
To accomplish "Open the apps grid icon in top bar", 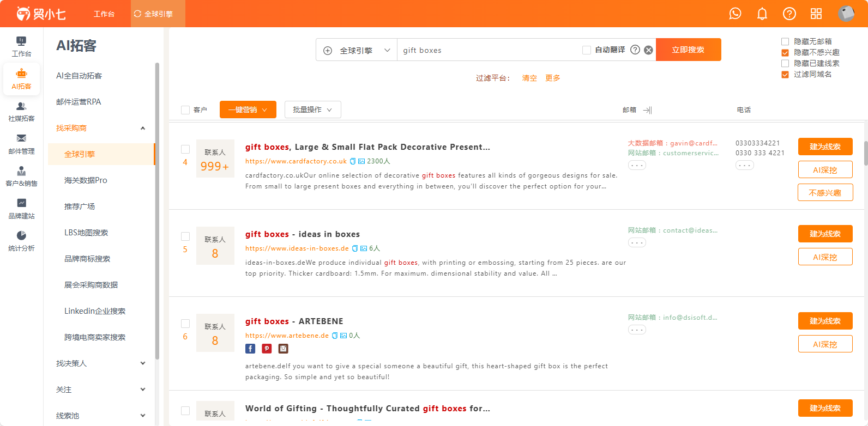I will click(x=816, y=14).
